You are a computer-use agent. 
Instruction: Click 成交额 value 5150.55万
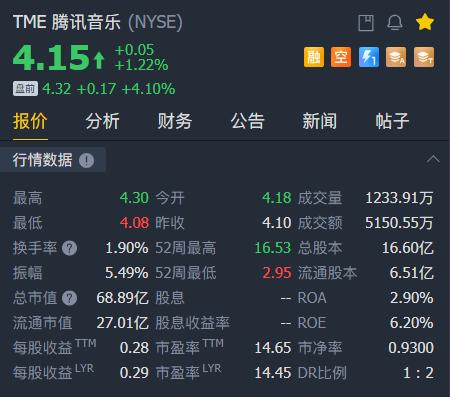click(399, 223)
